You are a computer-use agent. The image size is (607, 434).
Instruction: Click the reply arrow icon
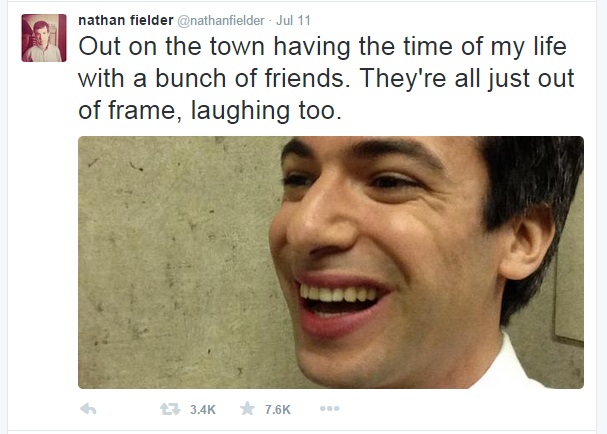[x=88, y=409]
